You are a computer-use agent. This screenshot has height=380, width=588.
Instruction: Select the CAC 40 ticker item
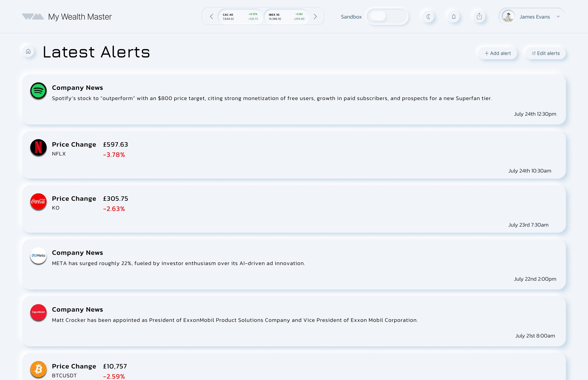[240, 16]
